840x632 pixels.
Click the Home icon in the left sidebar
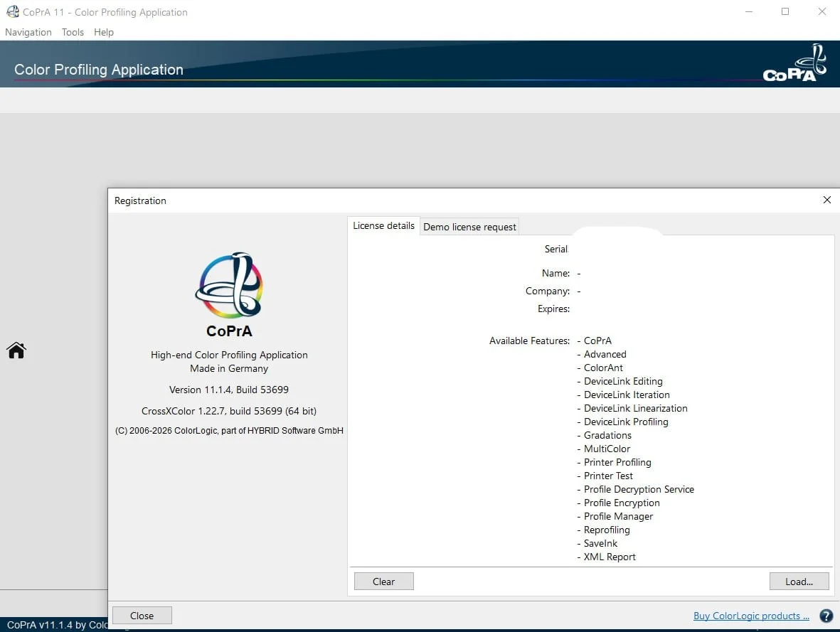click(16, 350)
